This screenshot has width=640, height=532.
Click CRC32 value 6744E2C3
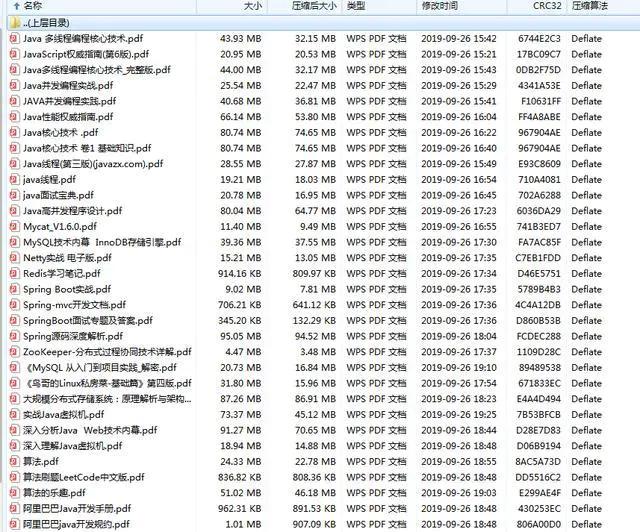click(539, 39)
